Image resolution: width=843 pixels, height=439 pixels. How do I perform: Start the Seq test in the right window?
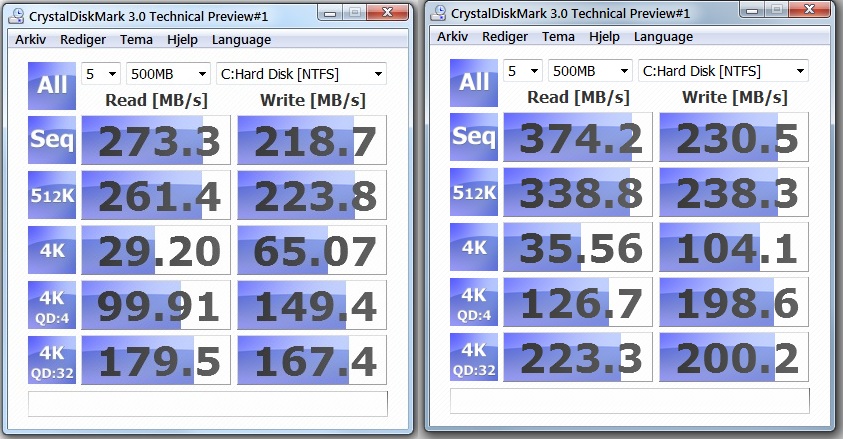point(474,137)
